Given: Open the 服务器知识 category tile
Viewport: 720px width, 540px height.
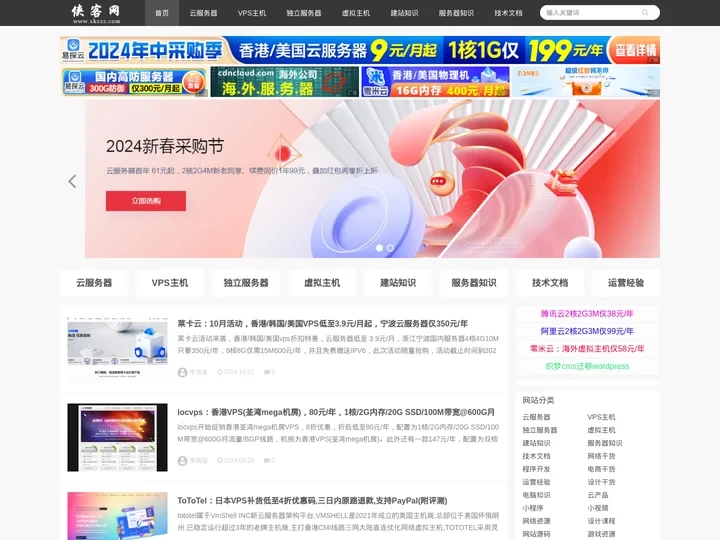Looking at the screenshot, I should pyautogui.click(x=474, y=283).
